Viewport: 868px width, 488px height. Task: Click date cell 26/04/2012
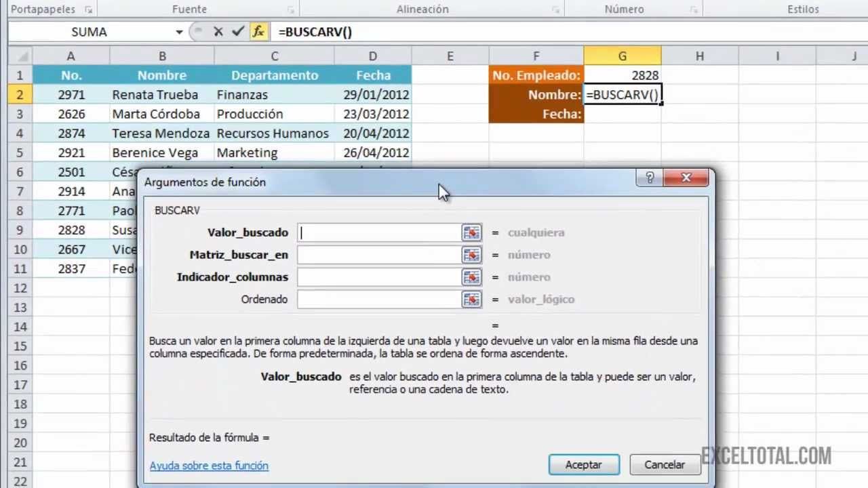pos(373,152)
